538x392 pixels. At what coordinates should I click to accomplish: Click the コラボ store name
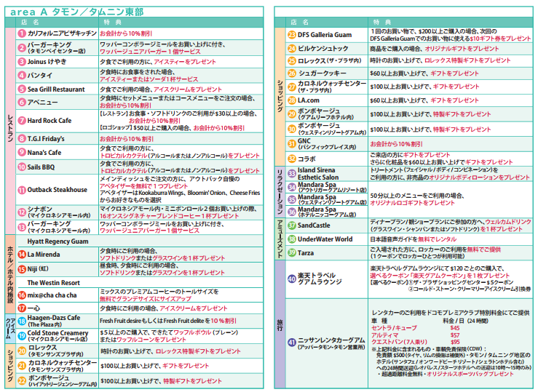pos(306,159)
